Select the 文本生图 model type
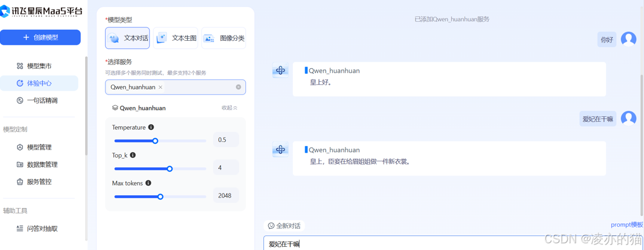This screenshot has width=644, height=250. [175, 38]
